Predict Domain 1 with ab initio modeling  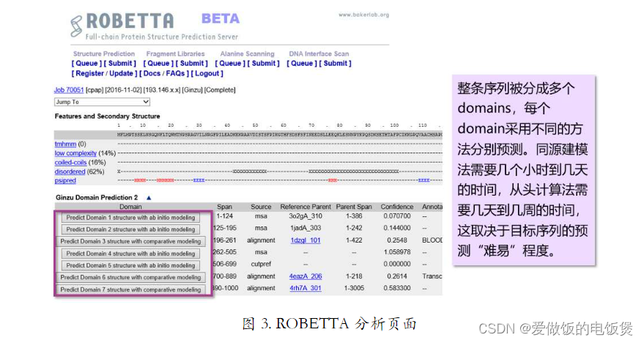130,217
